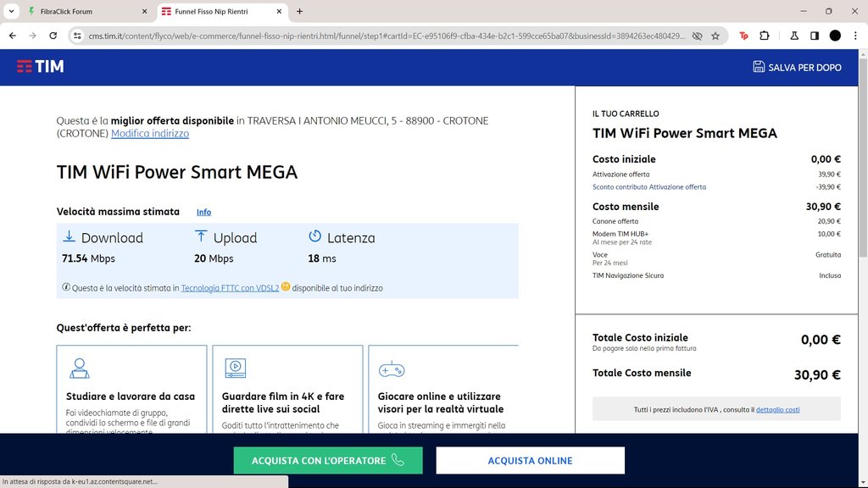Open the dettaglio costi link
Viewport: 868px width, 488px height.
click(777, 409)
